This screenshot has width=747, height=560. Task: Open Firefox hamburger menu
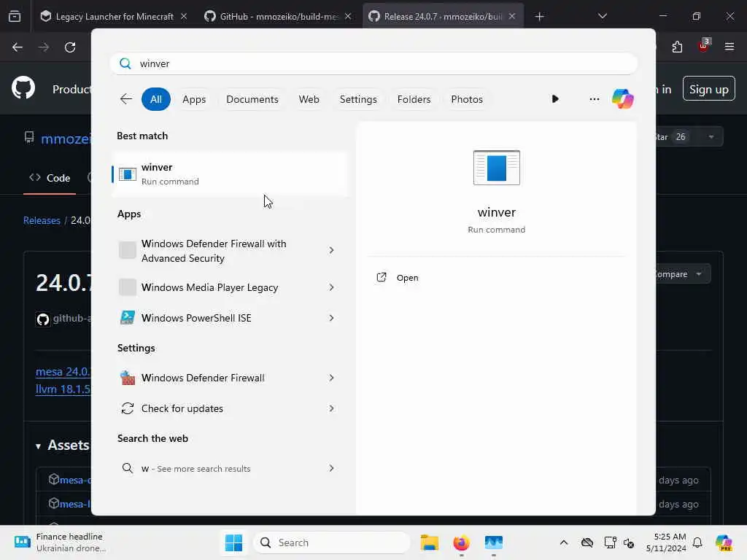(x=729, y=47)
